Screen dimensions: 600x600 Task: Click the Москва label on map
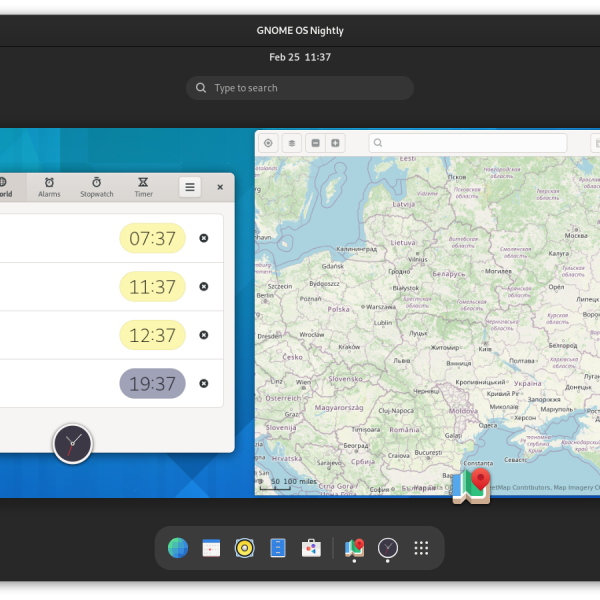pyautogui.click(x=576, y=236)
